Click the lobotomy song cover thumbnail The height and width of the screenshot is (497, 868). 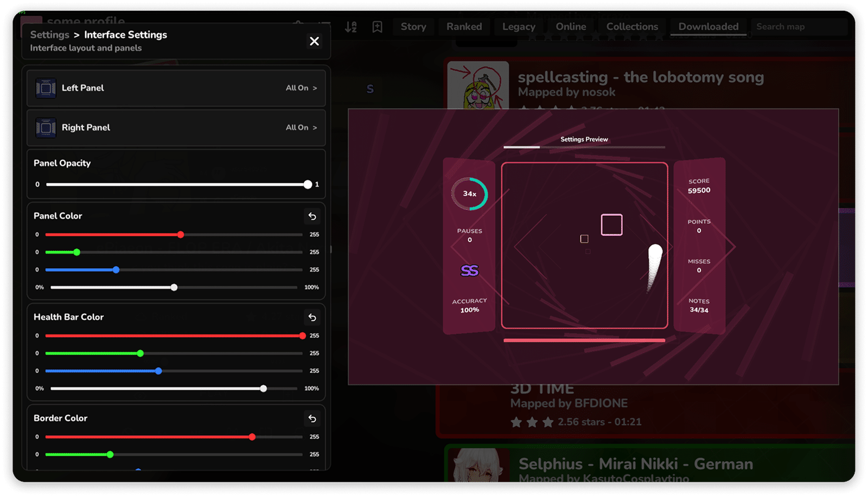478,85
